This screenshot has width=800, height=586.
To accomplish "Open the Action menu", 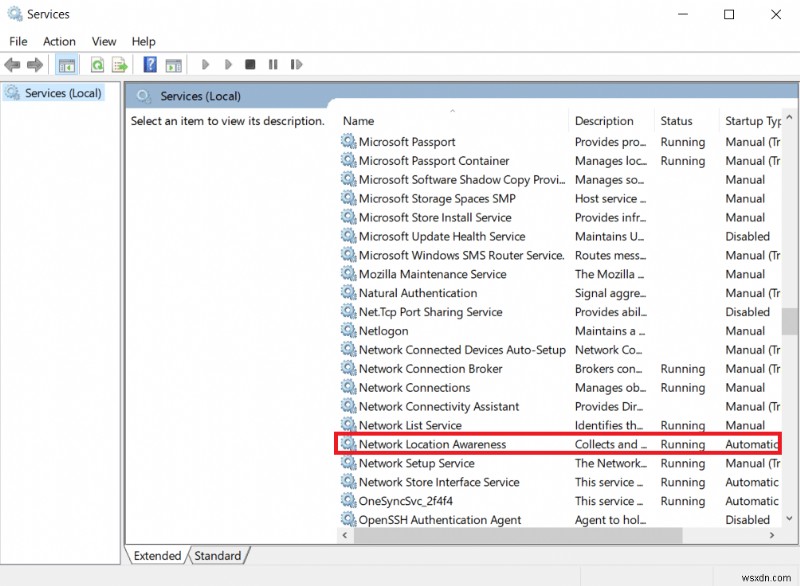I will (59, 41).
